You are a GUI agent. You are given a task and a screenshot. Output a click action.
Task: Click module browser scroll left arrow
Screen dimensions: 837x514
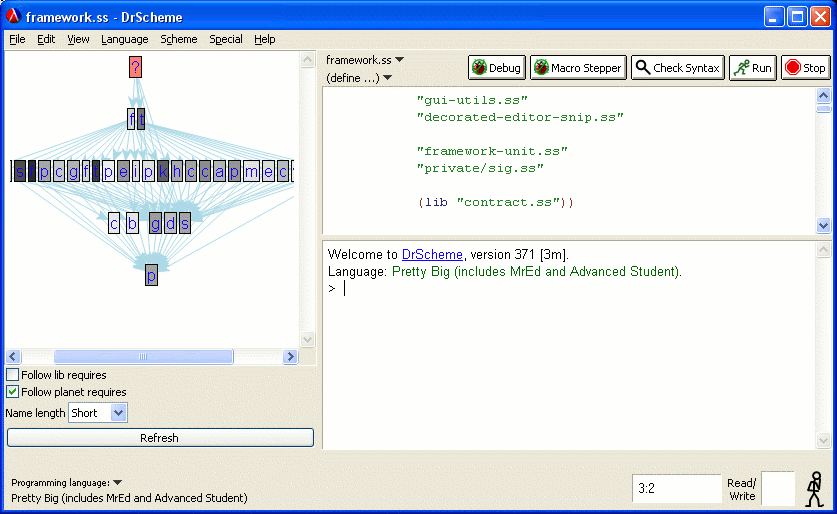coord(14,357)
